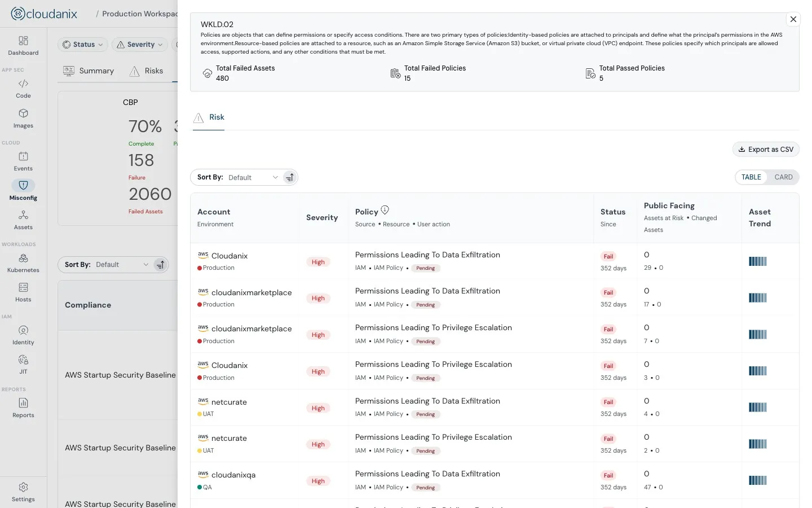The width and height of the screenshot is (812, 508).
Task: Open Assets in the sidebar
Action: coord(23,220)
